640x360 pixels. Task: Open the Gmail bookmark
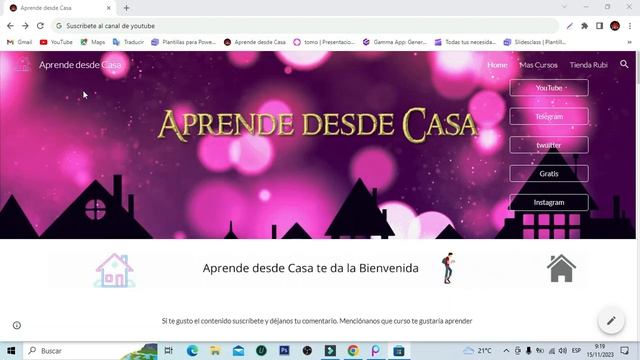click(x=20, y=42)
